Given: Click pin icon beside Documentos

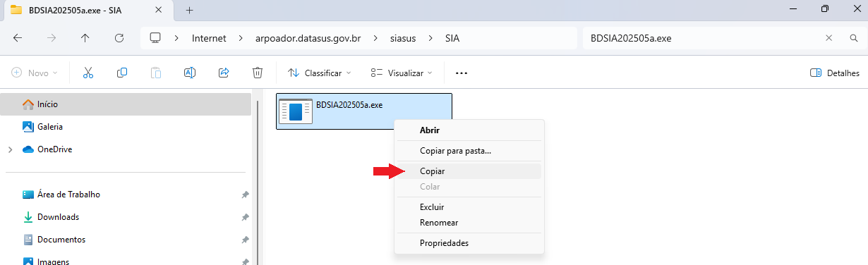Looking at the screenshot, I should point(245,240).
